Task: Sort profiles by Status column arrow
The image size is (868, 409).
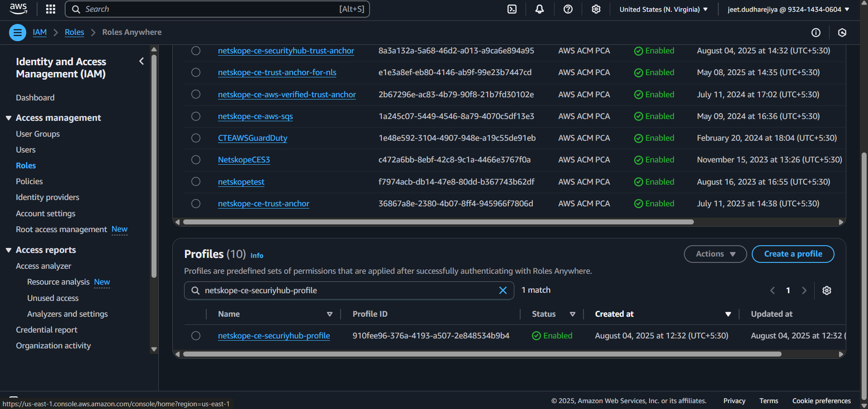Action: click(x=573, y=314)
